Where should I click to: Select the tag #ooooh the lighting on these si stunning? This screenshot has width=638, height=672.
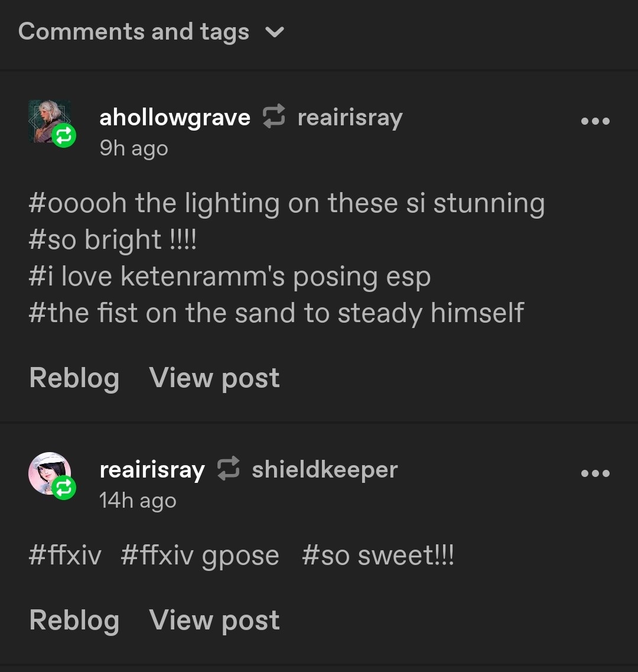287,203
